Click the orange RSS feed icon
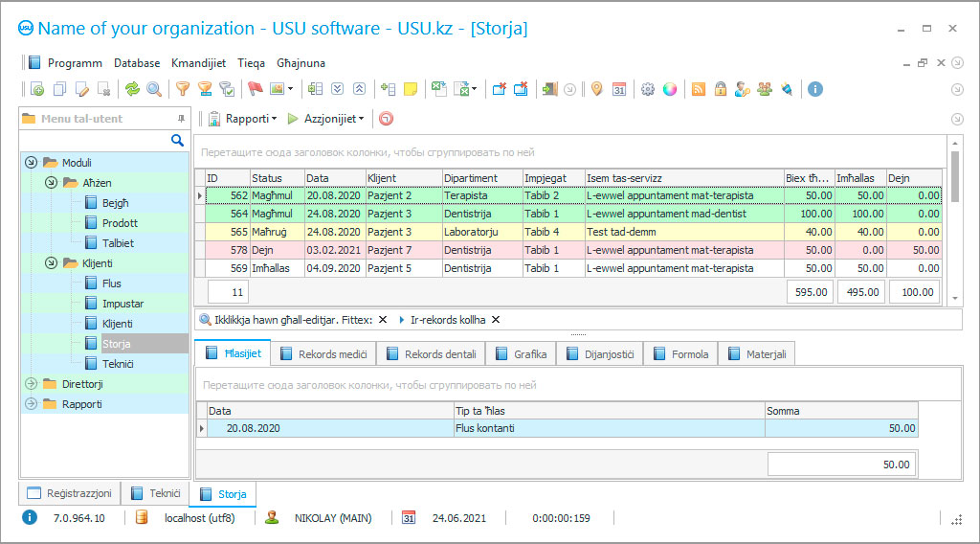This screenshot has height=544, width=980. click(699, 89)
